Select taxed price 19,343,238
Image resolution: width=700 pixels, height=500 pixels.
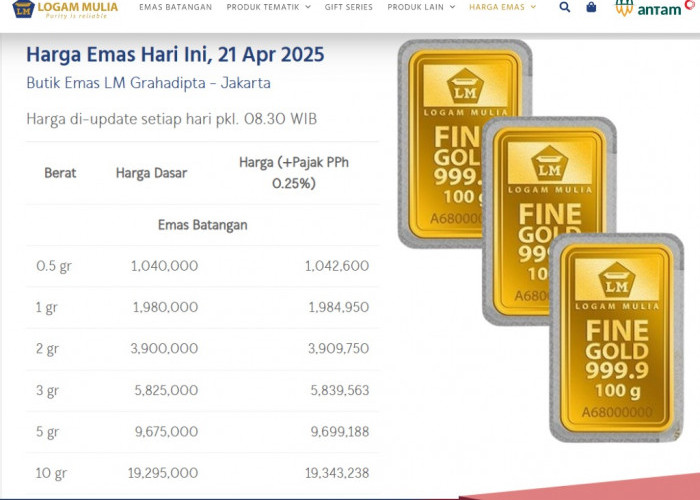click(x=337, y=473)
